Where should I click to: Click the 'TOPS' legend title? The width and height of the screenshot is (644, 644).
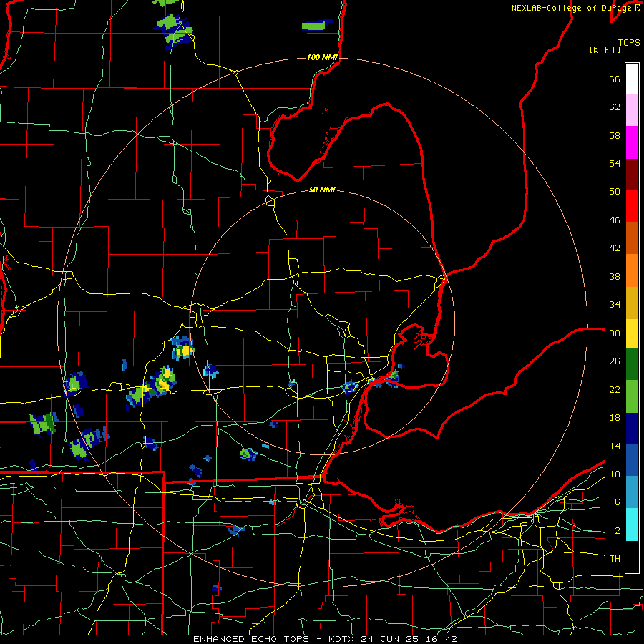point(629,42)
